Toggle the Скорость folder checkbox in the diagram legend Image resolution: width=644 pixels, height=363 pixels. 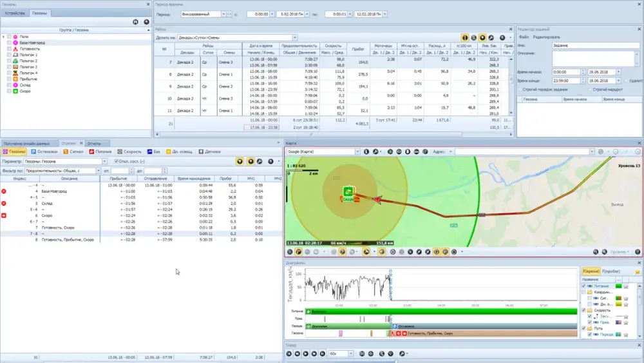coord(583,310)
